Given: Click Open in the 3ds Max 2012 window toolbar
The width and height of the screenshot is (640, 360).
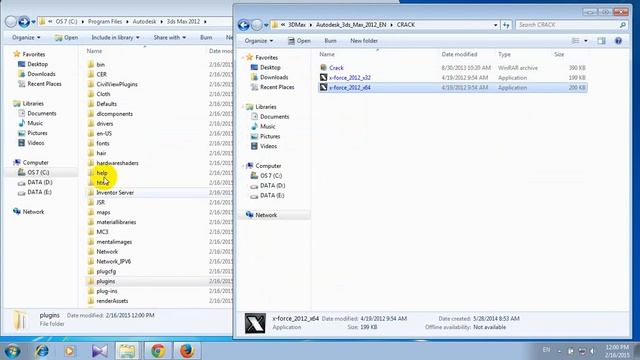Looking at the screenshot, I should [x=67, y=38].
